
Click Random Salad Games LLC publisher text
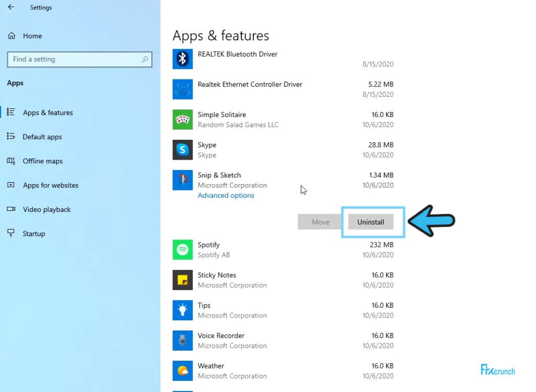click(x=238, y=125)
